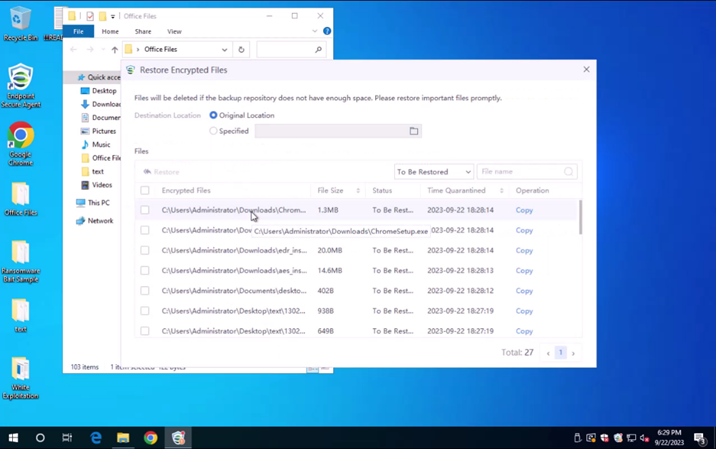716x449 pixels.
Task: Open the View ribbon tab
Action: 174,32
